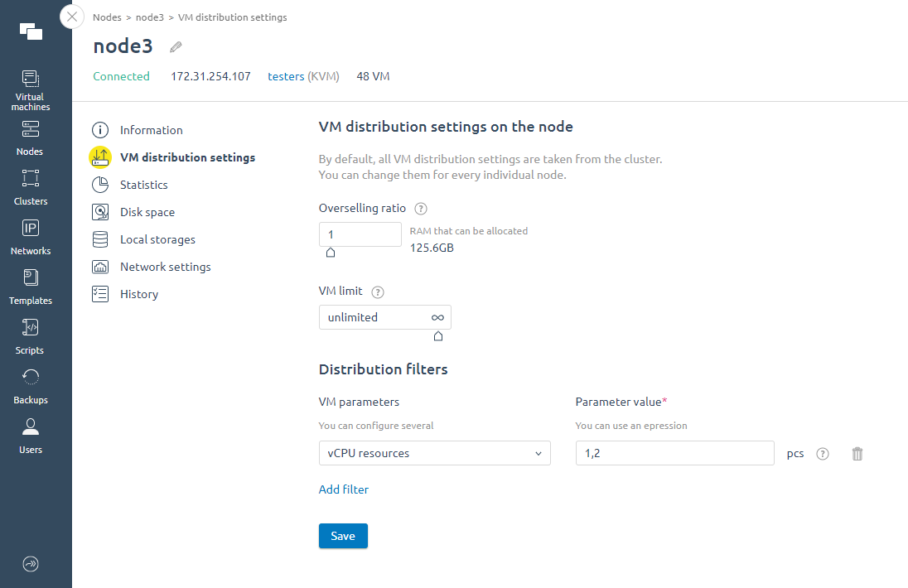Select the Nodes sidebar icon
Viewport: 908px width, 588px height.
30,137
